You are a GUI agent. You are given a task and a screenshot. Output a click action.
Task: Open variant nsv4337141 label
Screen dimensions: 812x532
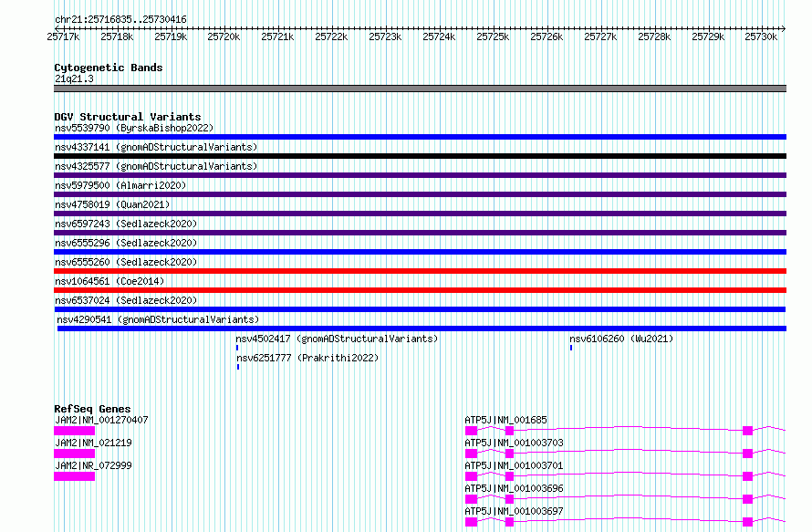[x=156, y=147]
